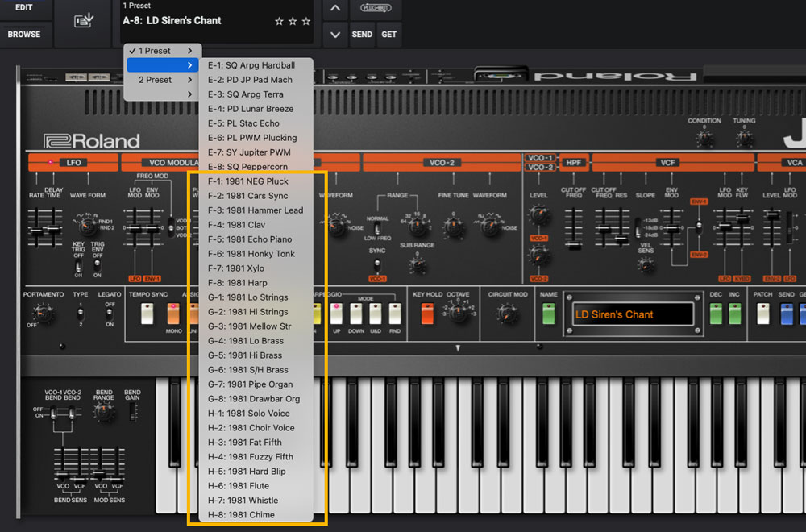Enable arpeggio U&D mode button
Viewport: 806px width, 532px height.
click(376, 314)
